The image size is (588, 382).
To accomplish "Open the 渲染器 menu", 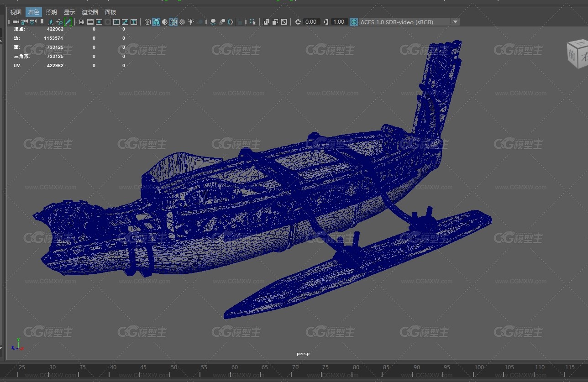I will 90,12.
